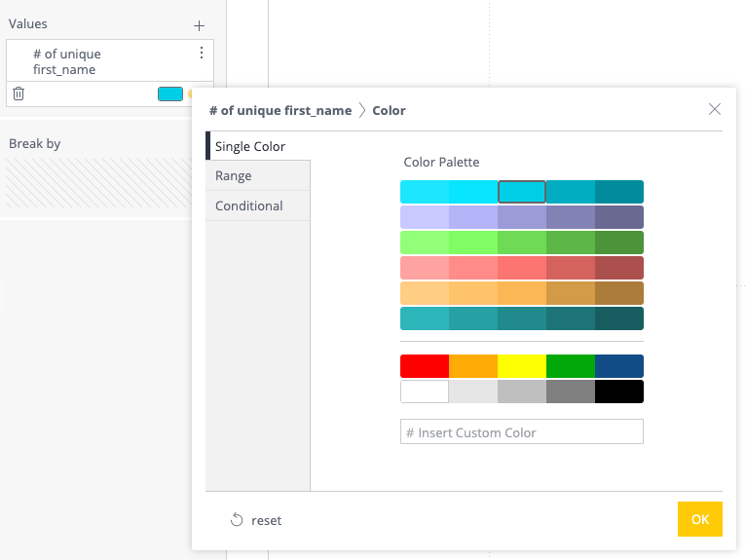The height and width of the screenshot is (560, 746).
Task: Click the plus icon next to Values
Action: point(199,25)
